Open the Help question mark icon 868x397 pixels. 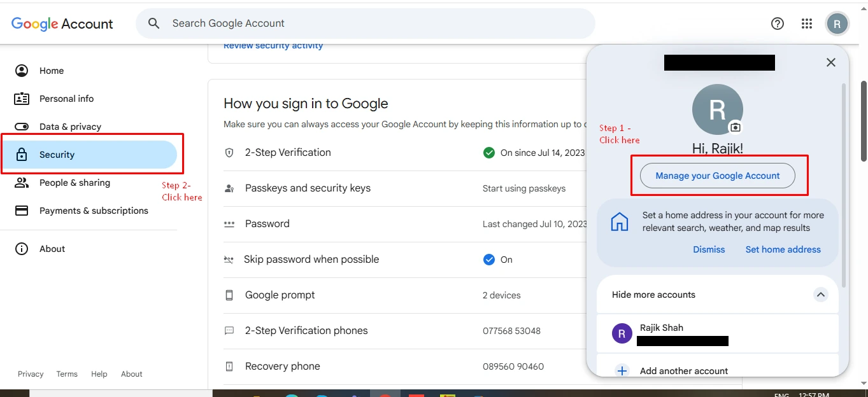coord(777,24)
